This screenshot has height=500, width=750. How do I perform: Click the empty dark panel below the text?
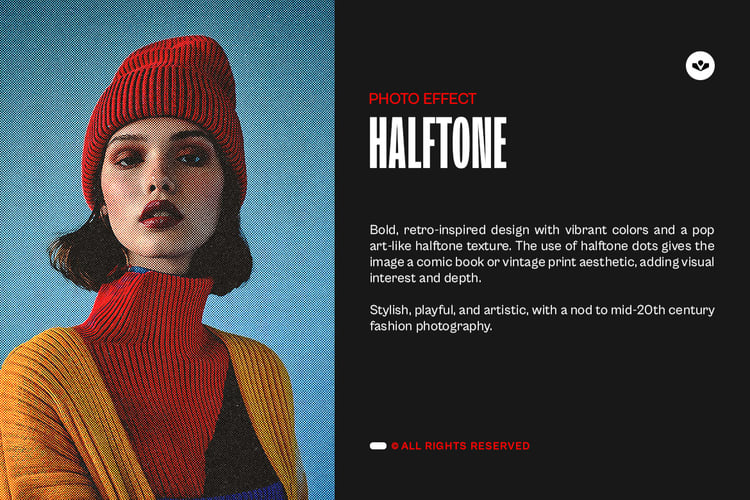(x=542, y=388)
